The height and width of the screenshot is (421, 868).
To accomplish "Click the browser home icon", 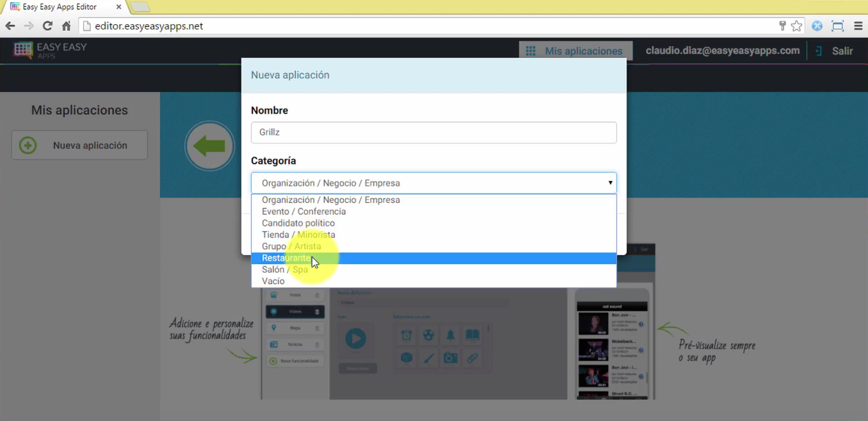I will tap(66, 26).
